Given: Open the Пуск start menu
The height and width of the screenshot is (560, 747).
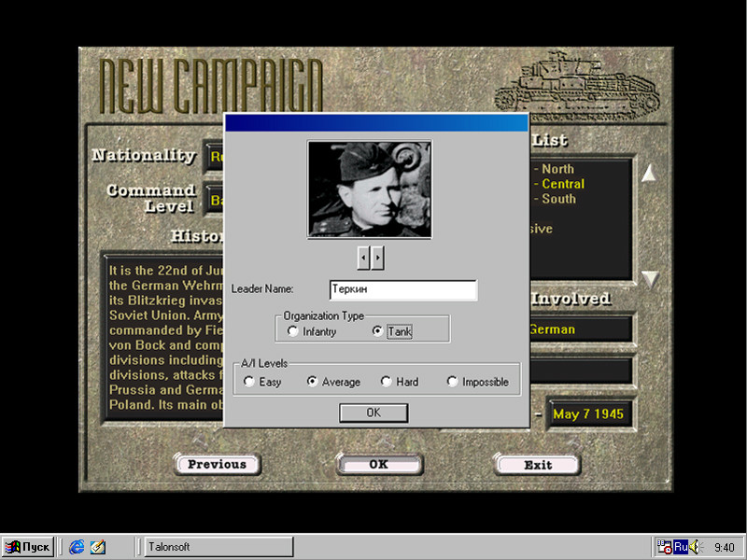Looking at the screenshot, I should coord(28,547).
